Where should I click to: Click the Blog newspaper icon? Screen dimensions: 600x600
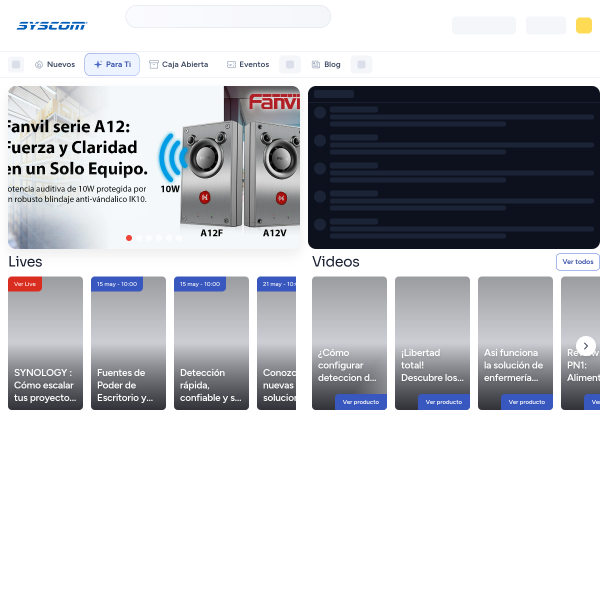coord(316,64)
